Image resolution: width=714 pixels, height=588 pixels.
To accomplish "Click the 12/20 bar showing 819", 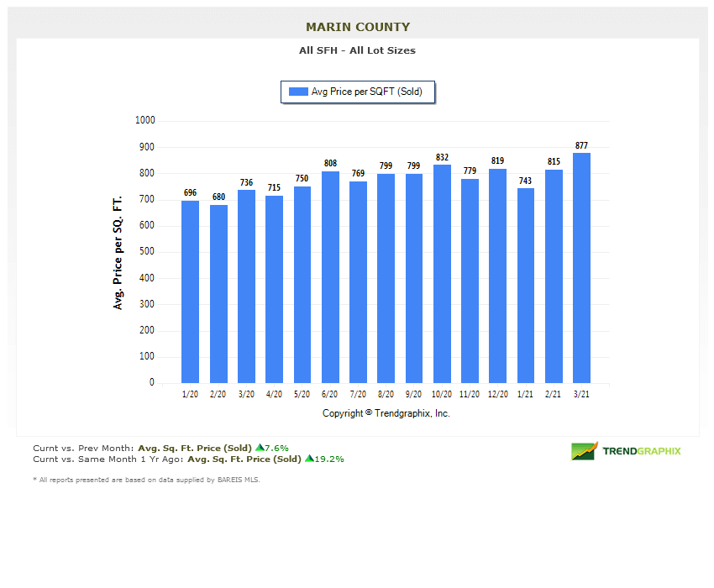I will [x=497, y=276].
